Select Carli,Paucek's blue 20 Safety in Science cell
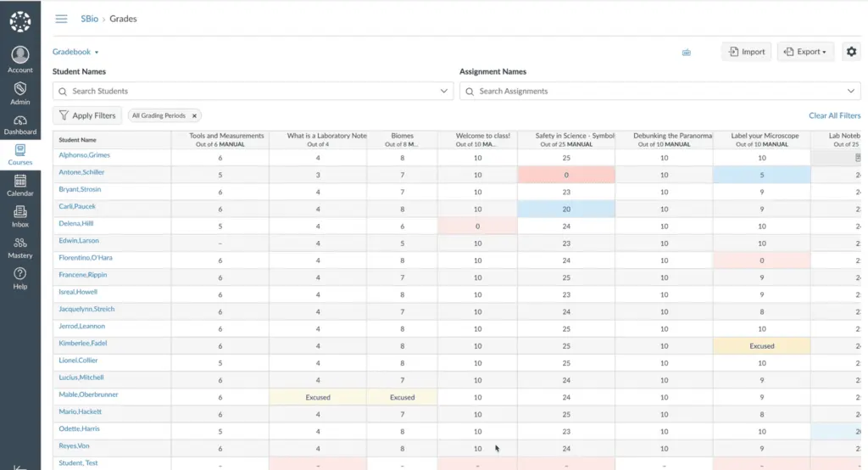Image resolution: width=868 pixels, height=470 pixels. pos(566,209)
